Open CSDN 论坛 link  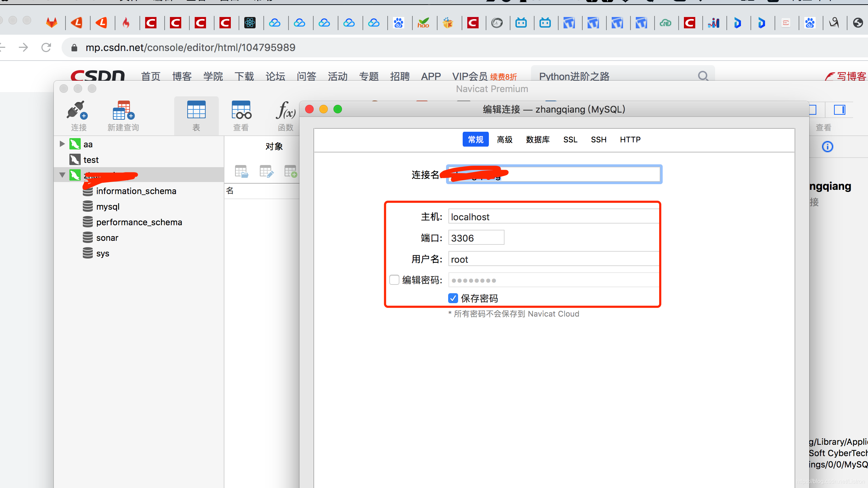click(x=275, y=76)
